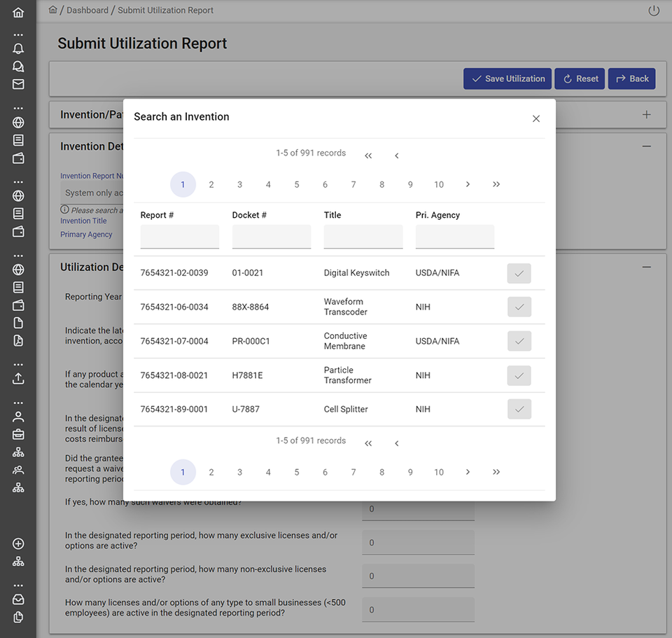Click the Reset button
Image resolution: width=672 pixels, height=638 pixels.
tap(580, 78)
